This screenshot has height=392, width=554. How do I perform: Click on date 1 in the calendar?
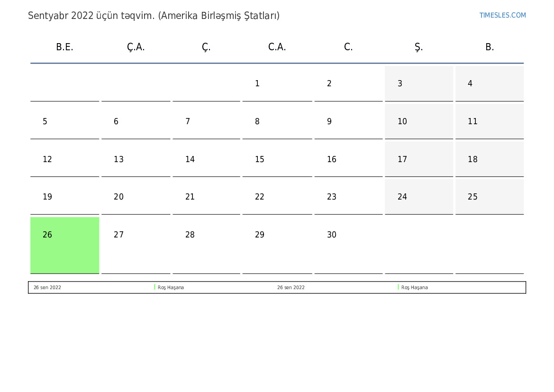tap(277, 83)
